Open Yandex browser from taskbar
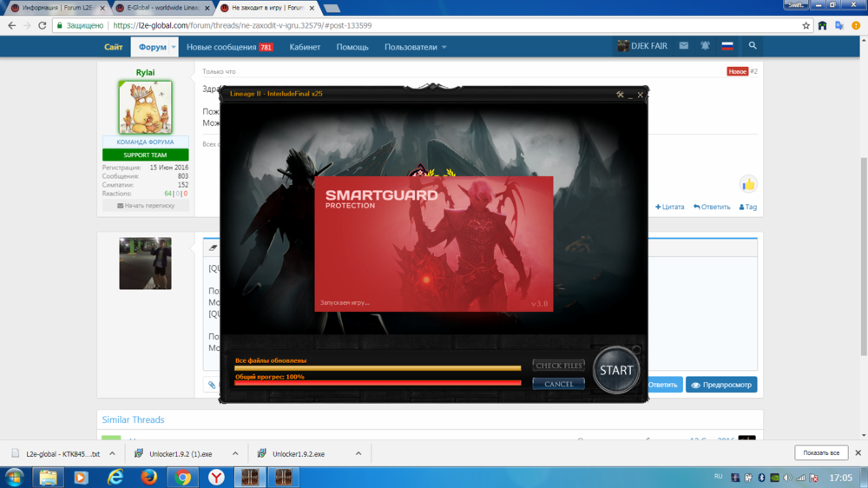Image resolution: width=868 pixels, height=488 pixels. (x=216, y=477)
